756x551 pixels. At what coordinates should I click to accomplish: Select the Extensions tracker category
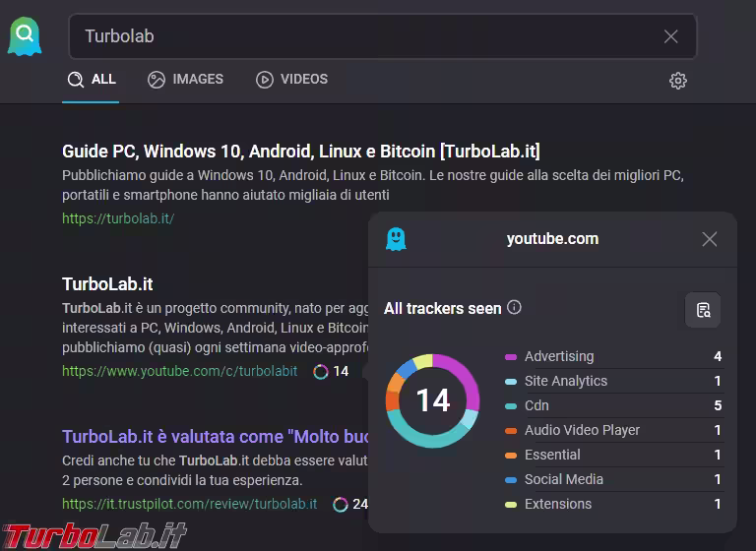point(613,504)
